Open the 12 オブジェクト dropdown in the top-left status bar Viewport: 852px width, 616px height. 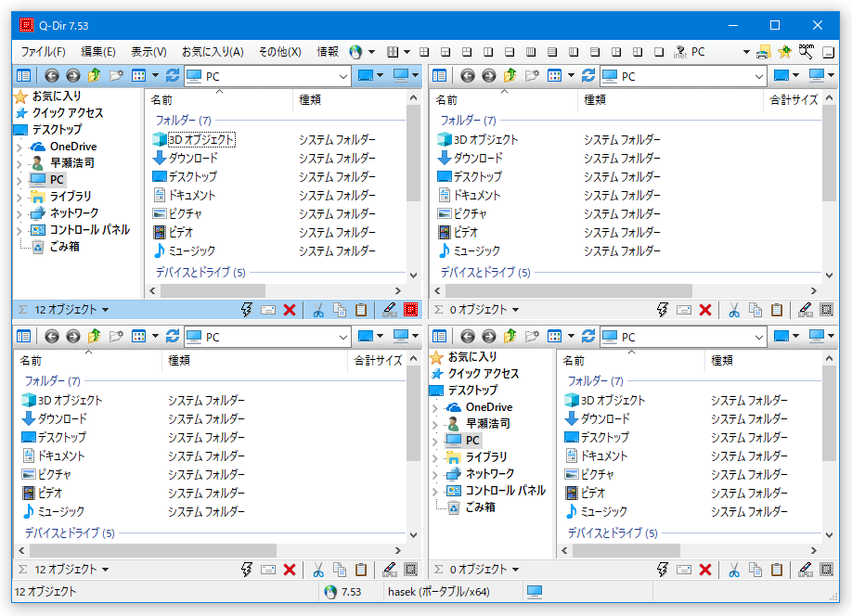coord(71,310)
